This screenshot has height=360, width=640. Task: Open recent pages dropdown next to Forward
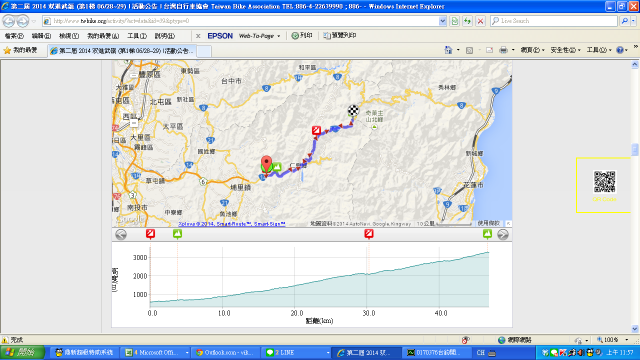pos(34,21)
